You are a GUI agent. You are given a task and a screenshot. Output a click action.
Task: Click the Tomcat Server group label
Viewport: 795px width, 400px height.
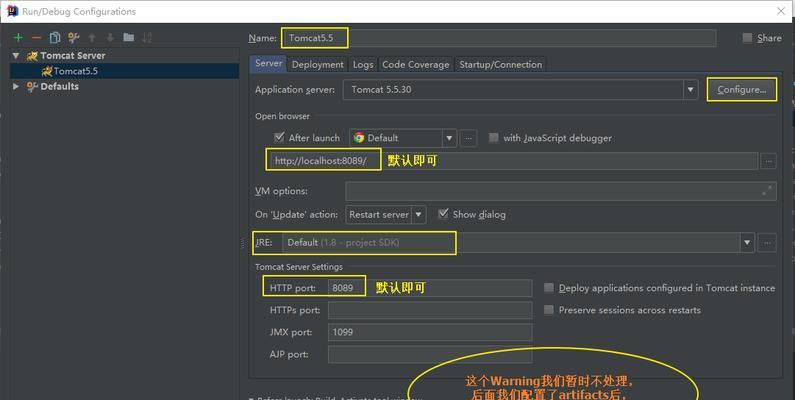73,56
